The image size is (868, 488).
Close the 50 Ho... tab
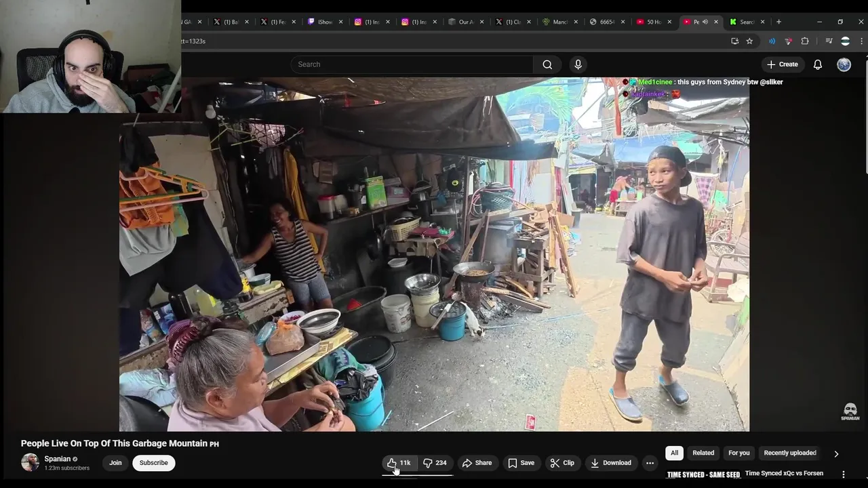tap(669, 22)
